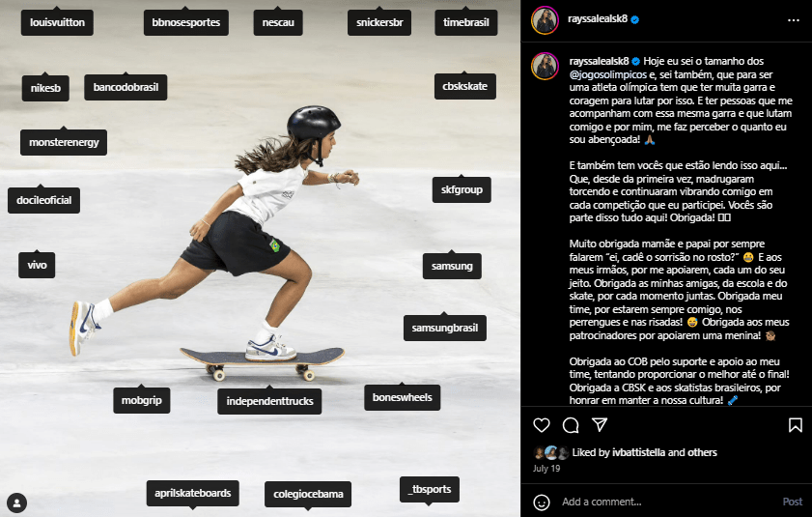Open louisvuitton tagged account

click(57, 22)
